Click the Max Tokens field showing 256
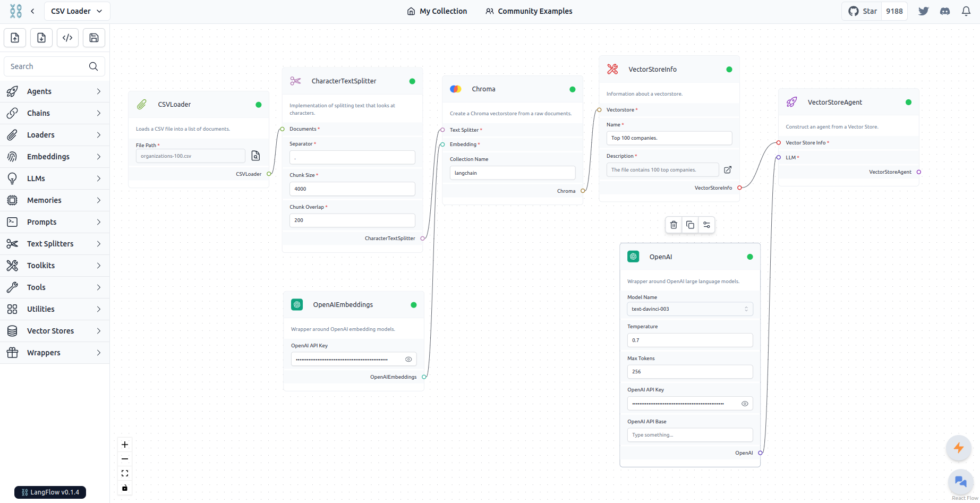This screenshot has width=980, height=503. pos(690,372)
